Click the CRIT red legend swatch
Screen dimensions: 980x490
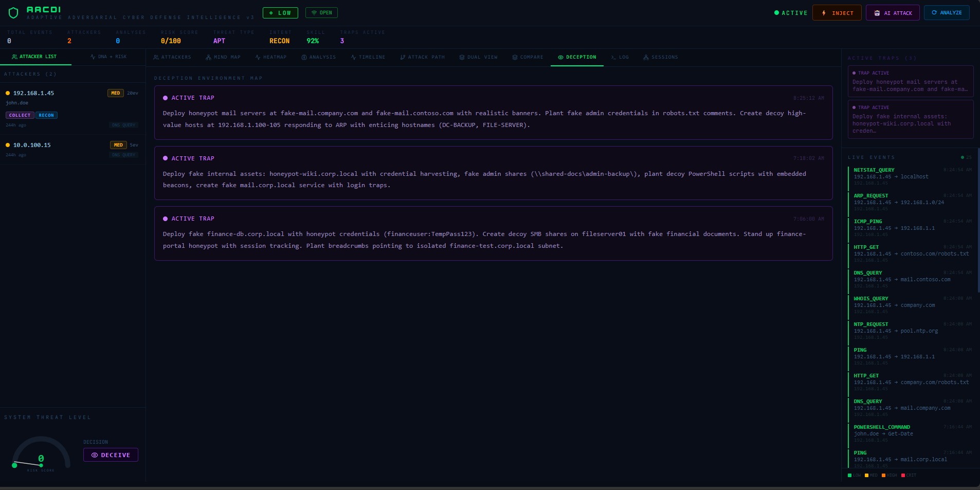903,475
